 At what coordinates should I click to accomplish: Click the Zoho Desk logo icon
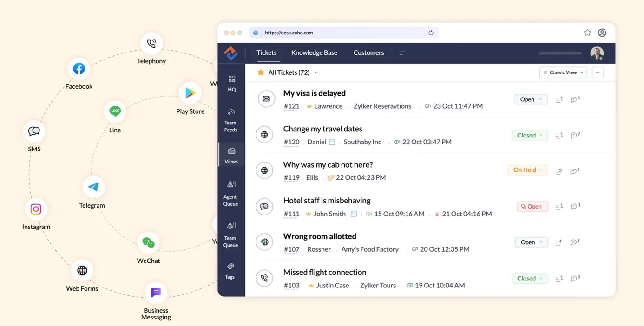tap(230, 53)
